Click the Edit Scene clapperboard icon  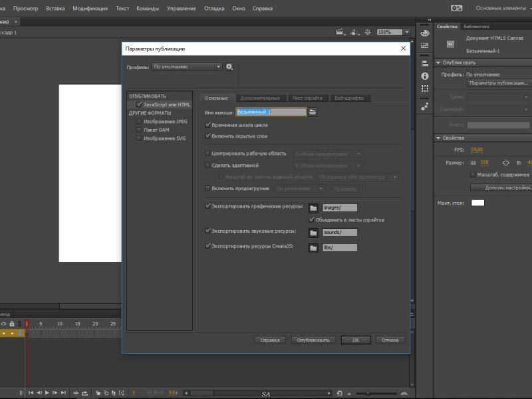pyautogui.click(x=340, y=32)
